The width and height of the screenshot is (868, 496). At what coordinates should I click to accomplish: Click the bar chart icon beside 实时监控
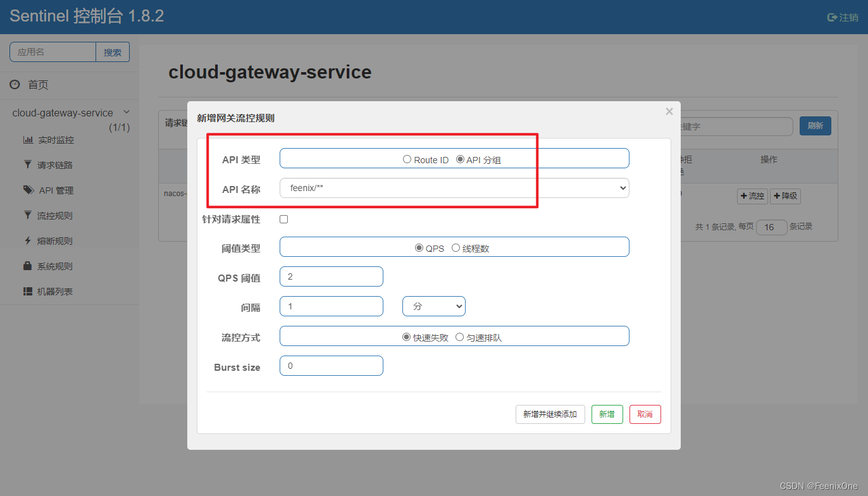(28, 140)
